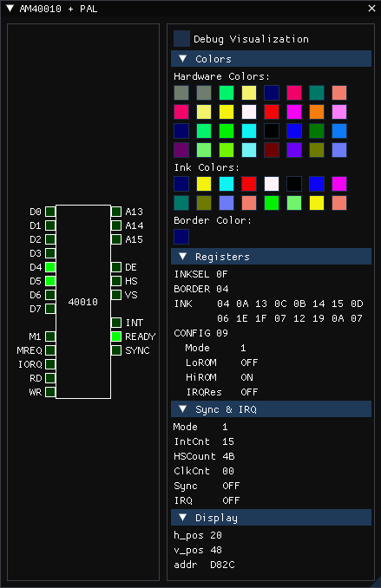Click the lit D4 pin indicator

point(50,267)
